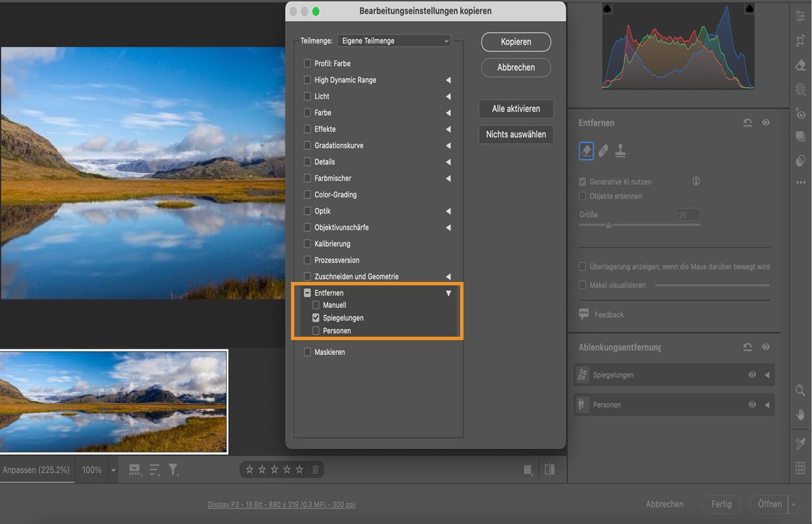
Task: Open the Snapshots stacked-layers icon
Action: coord(800,137)
